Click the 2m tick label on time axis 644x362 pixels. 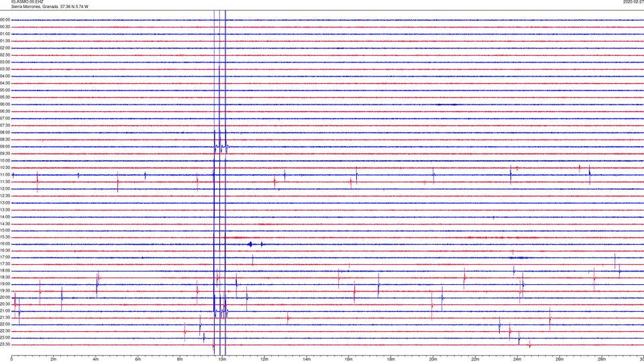54,359
